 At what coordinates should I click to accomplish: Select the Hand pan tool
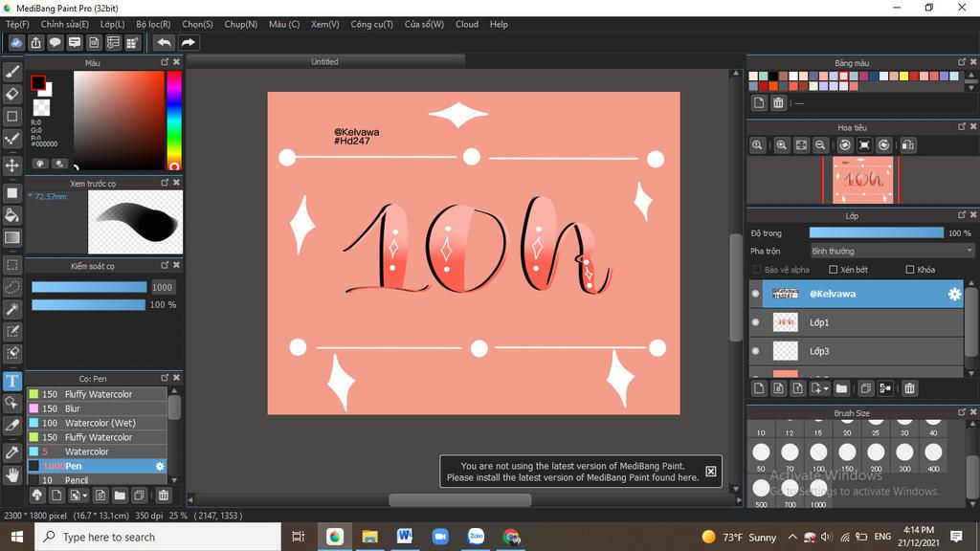click(11, 474)
